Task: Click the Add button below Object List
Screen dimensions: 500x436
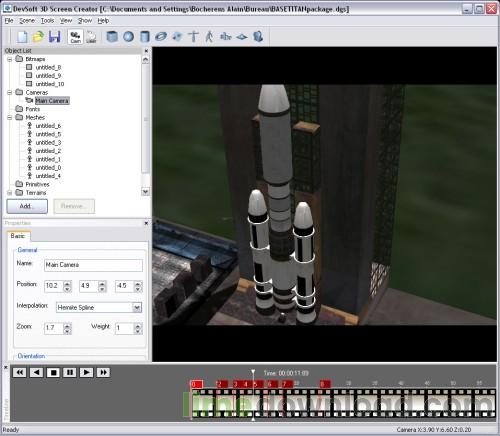Action: point(27,206)
